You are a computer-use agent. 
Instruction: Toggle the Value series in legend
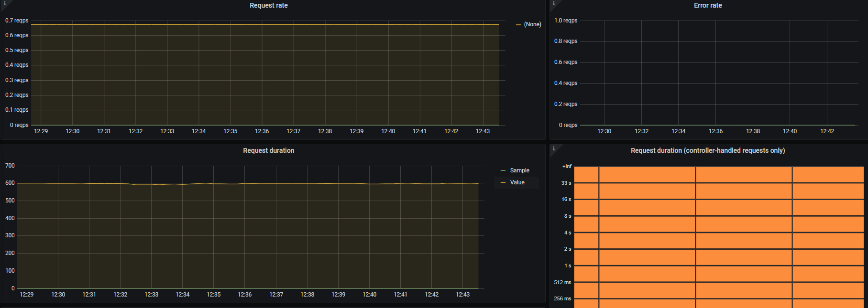point(517,182)
